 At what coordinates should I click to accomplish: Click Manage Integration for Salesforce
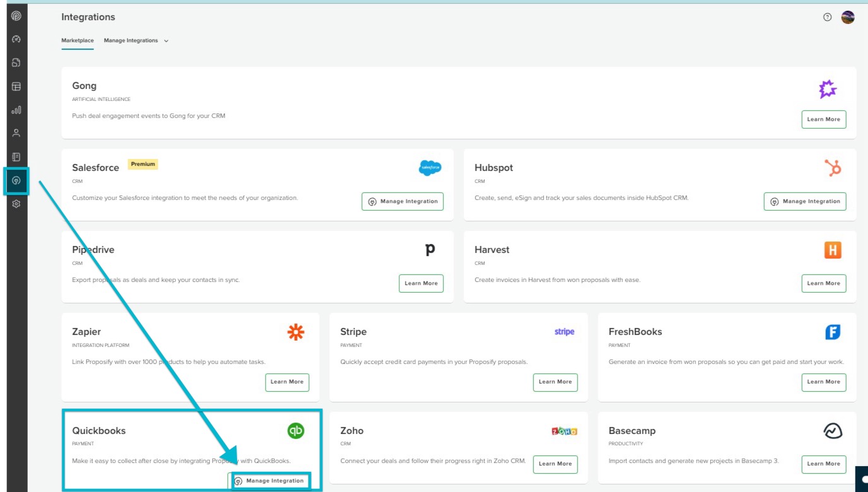[x=402, y=201]
